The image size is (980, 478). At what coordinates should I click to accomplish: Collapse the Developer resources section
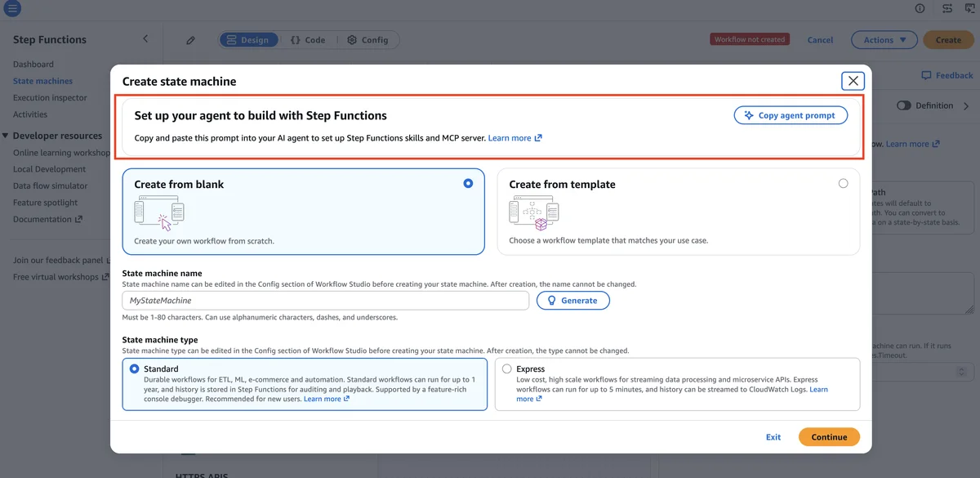[x=6, y=136]
